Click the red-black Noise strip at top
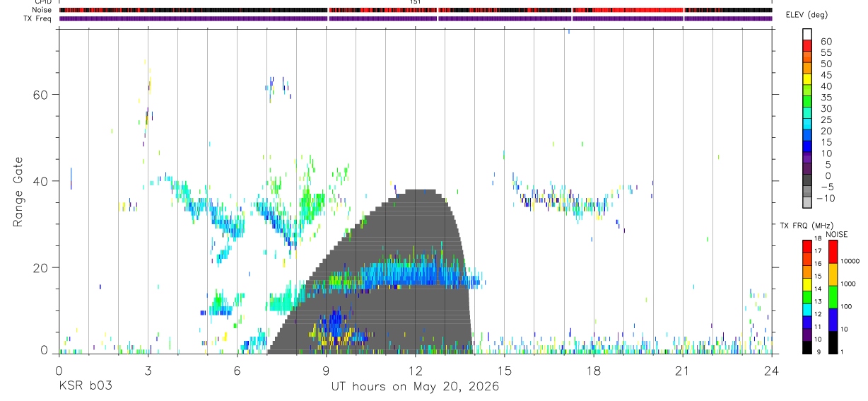Screen dimensions: 868x401 pos(416,10)
